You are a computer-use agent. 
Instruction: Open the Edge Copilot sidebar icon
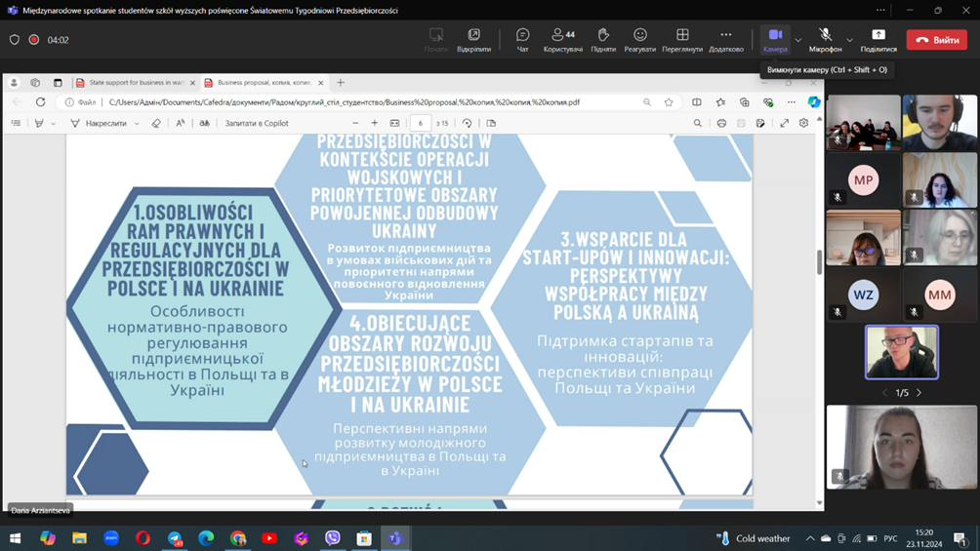[814, 102]
